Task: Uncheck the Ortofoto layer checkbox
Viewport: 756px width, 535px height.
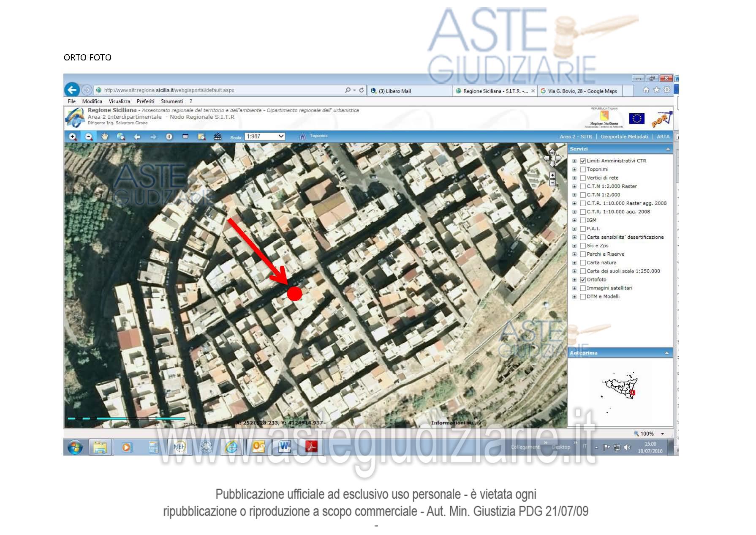Action: pyautogui.click(x=583, y=280)
